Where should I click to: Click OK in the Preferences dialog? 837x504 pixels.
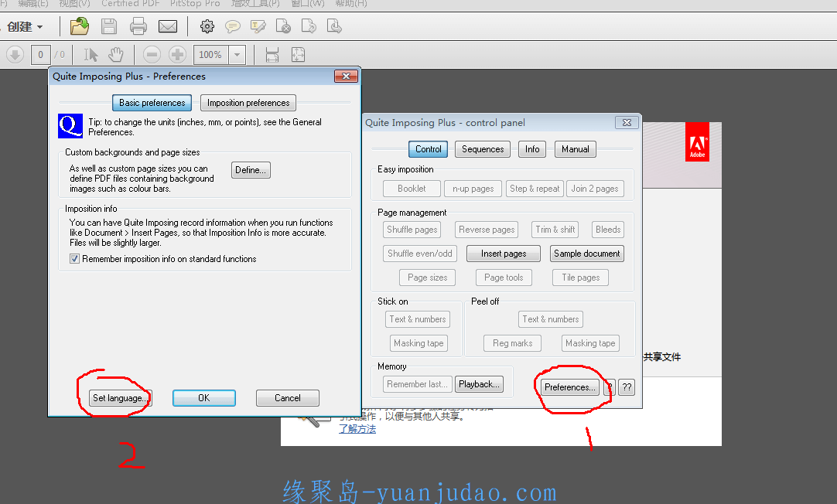tap(204, 398)
